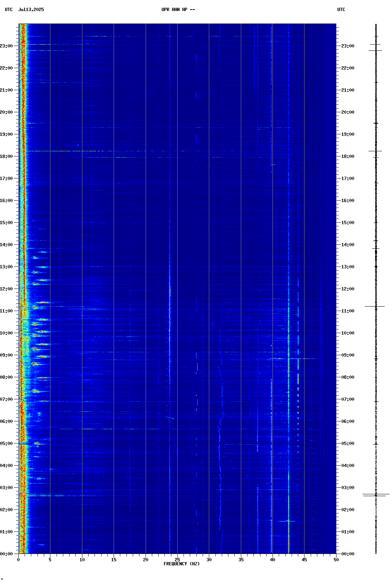Click the 0 tick label on frequency axis
The width and height of the screenshot is (392, 583).
pyautogui.click(x=18, y=560)
